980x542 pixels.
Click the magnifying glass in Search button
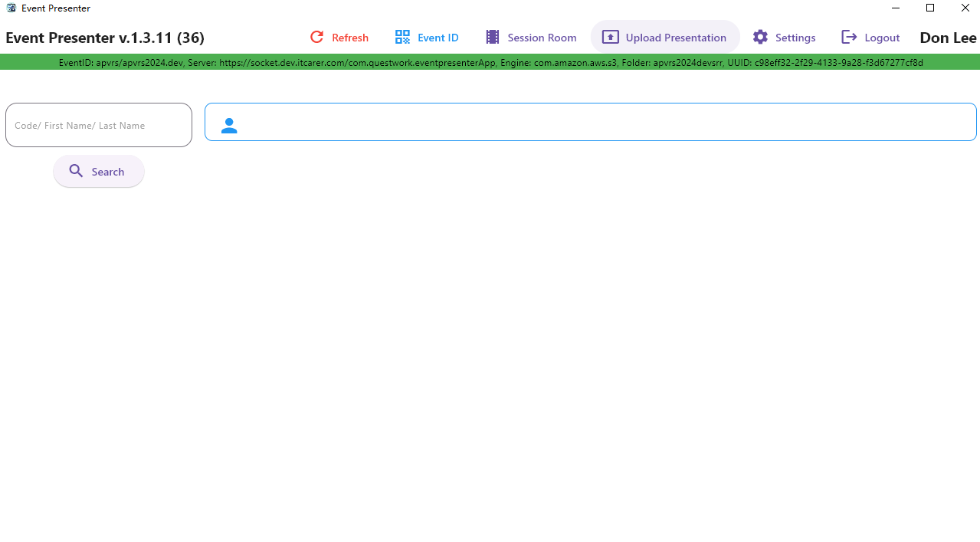(x=76, y=171)
